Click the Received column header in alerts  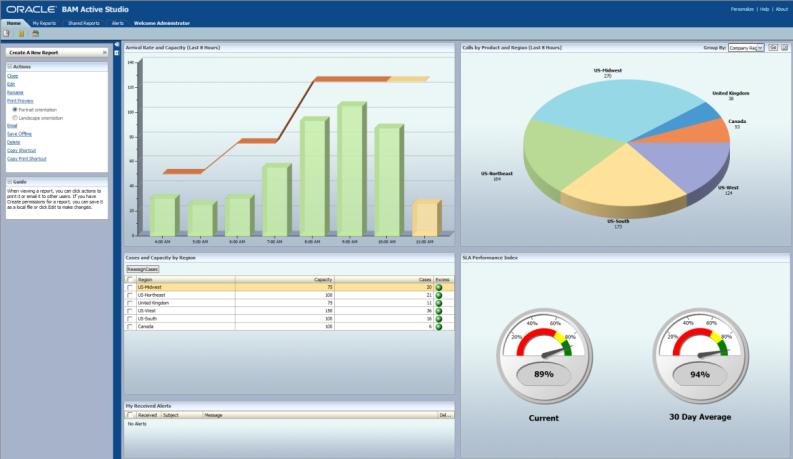pos(148,415)
